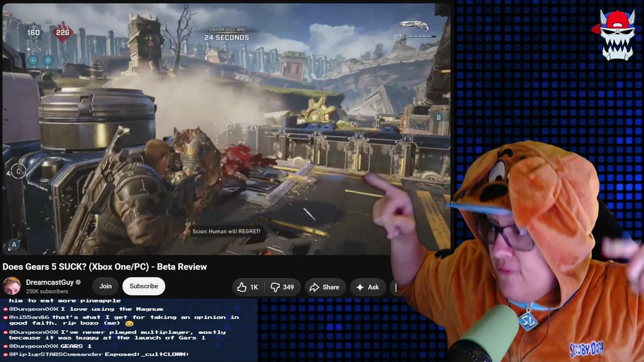This screenshot has height=362, width=644.
Task: Open the Ask AI assistant button
Action: click(368, 287)
